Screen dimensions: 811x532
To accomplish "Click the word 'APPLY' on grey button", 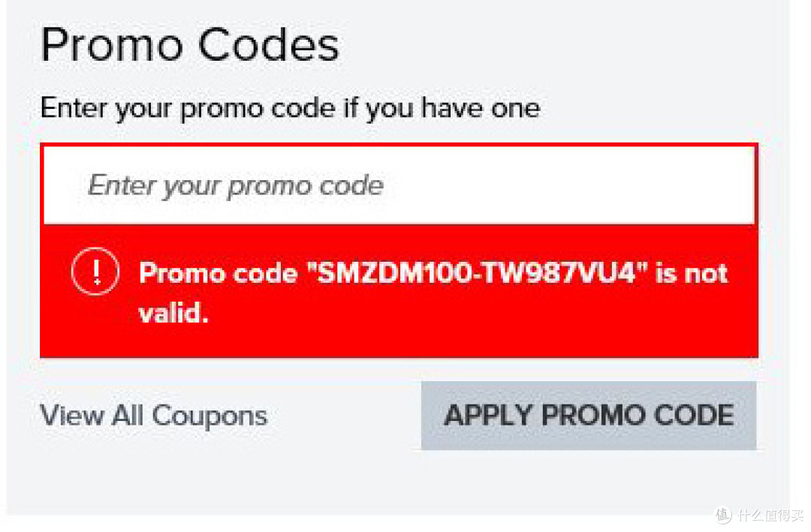I will click(x=488, y=416).
